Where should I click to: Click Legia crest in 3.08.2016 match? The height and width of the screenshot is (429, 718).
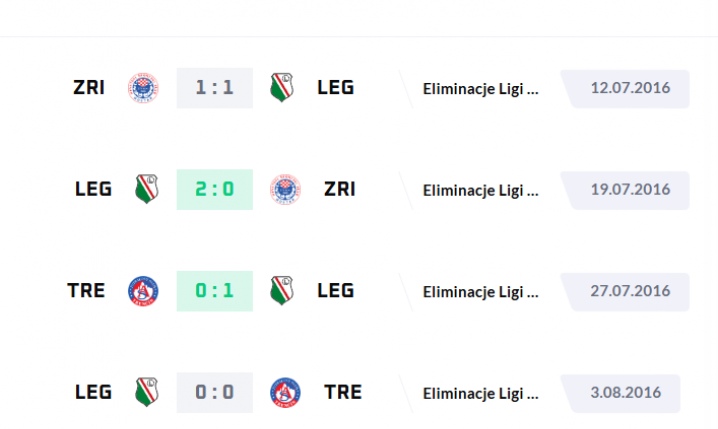coord(147,392)
